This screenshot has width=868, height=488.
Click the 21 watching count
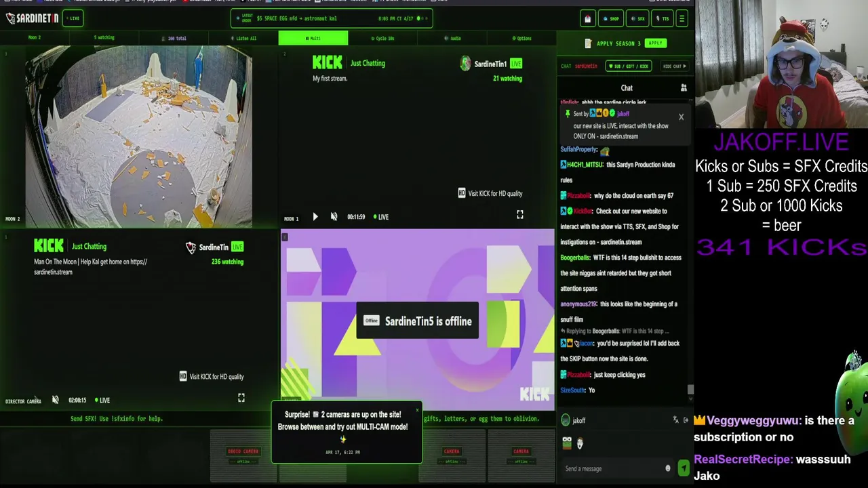click(507, 79)
